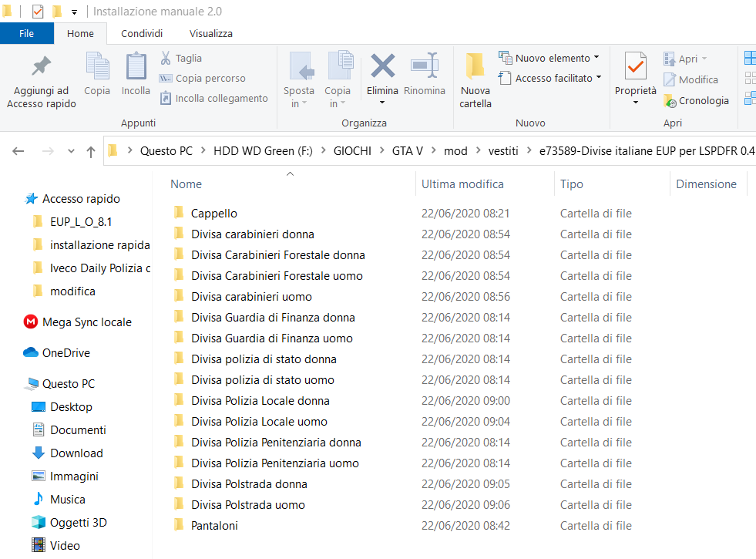Go up one folder level arrow
The width and height of the screenshot is (756, 559).
[91, 152]
